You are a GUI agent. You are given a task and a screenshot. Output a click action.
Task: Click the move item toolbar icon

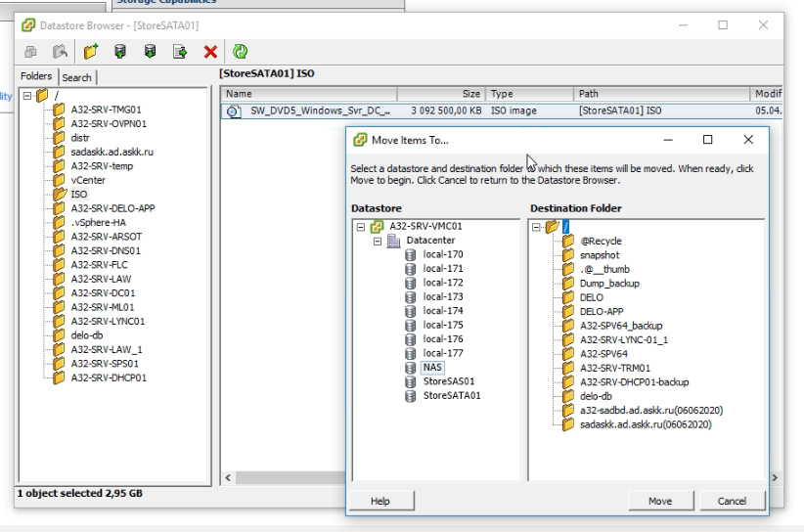point(180,51)
